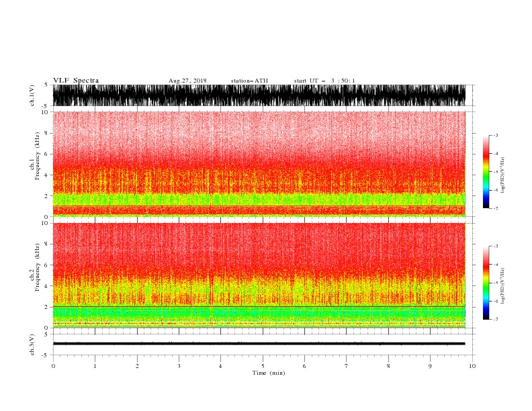Click the ch.1 "log(PSD)(V²/Hz)" colorbar title
Image resolution: width=532 pixels, height=411 pixels.
(x=502, y=175)
